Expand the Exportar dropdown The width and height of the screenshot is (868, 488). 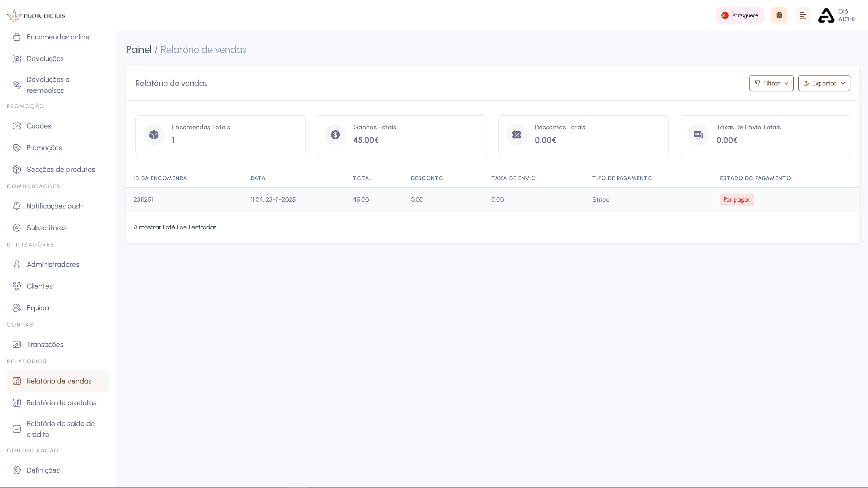[x=824, y=83]
